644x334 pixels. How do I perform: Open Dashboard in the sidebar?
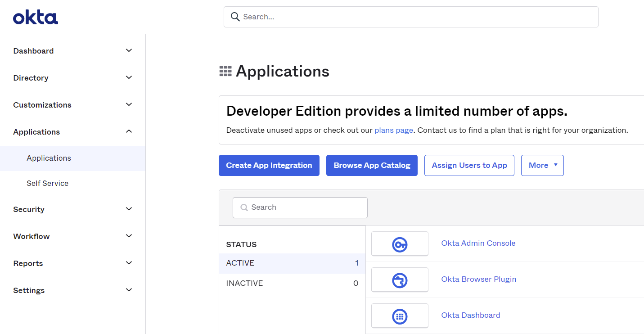click(x=33, y=51)
